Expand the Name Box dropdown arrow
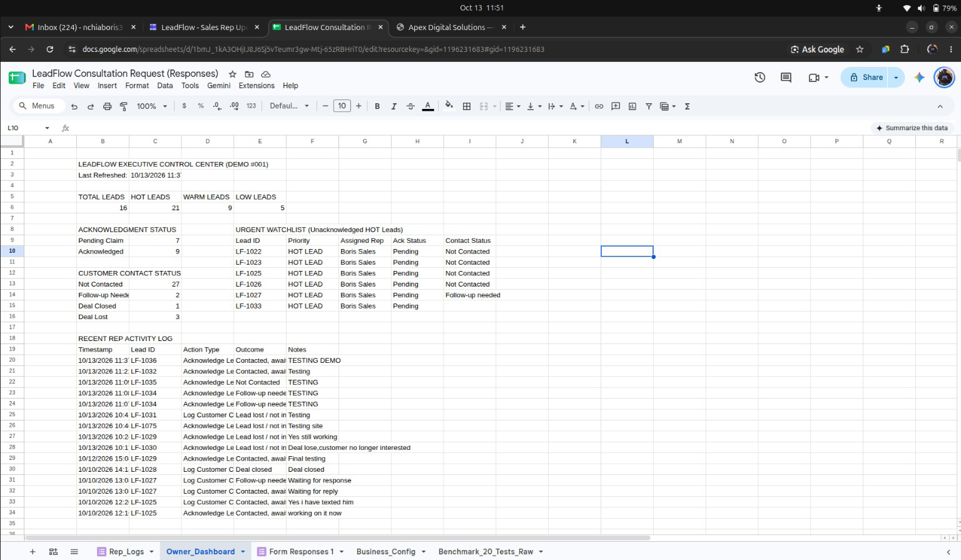This screenshot has height=560, width=961. click(47, 128)
